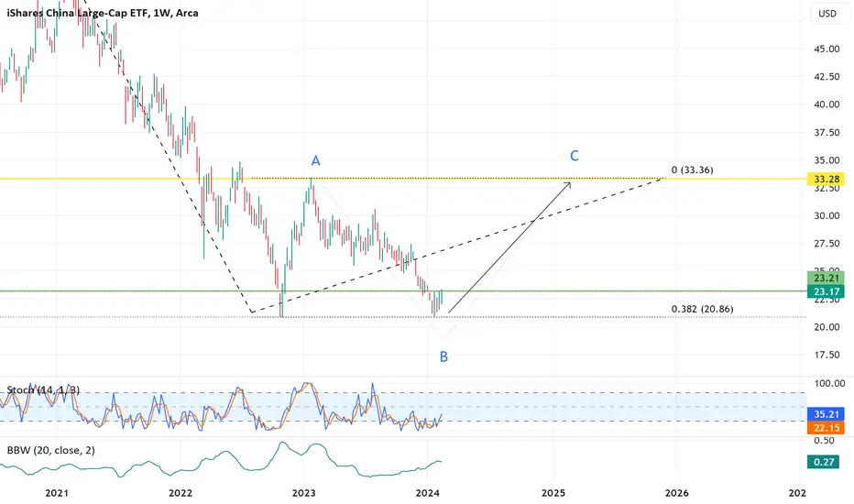The width and height of the screenshot is (854, 504).
Task: Select the yellow 33.28 price label
Action: click(826, 180)
